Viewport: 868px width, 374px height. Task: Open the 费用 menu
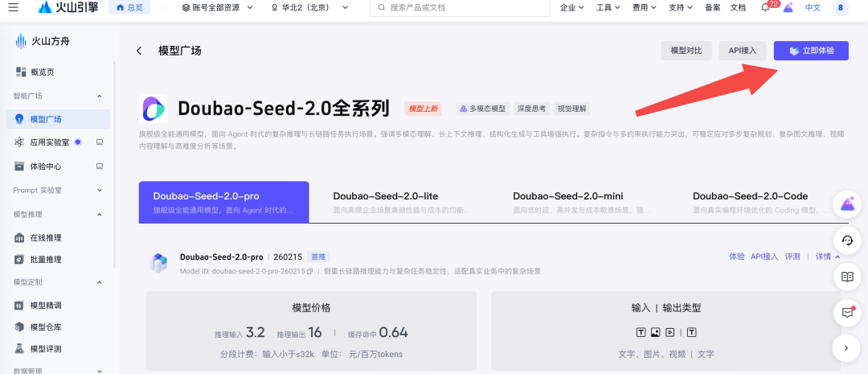tap(645, 8)
